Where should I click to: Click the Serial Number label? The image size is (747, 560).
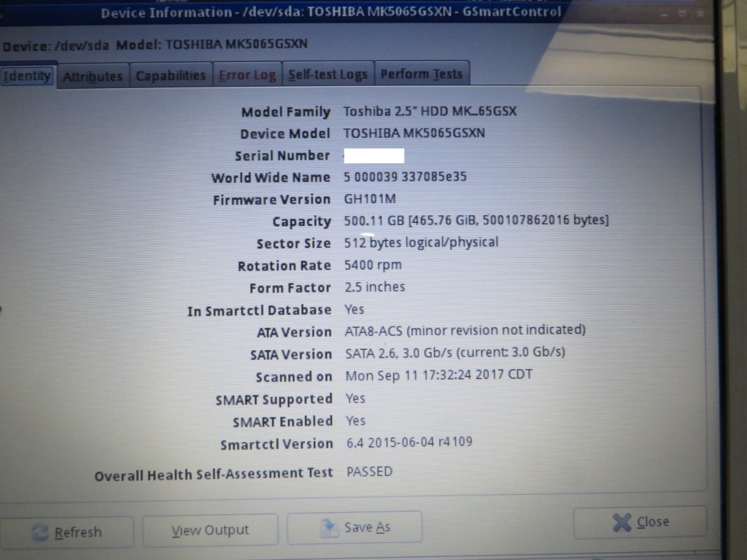tap(282, 156)
